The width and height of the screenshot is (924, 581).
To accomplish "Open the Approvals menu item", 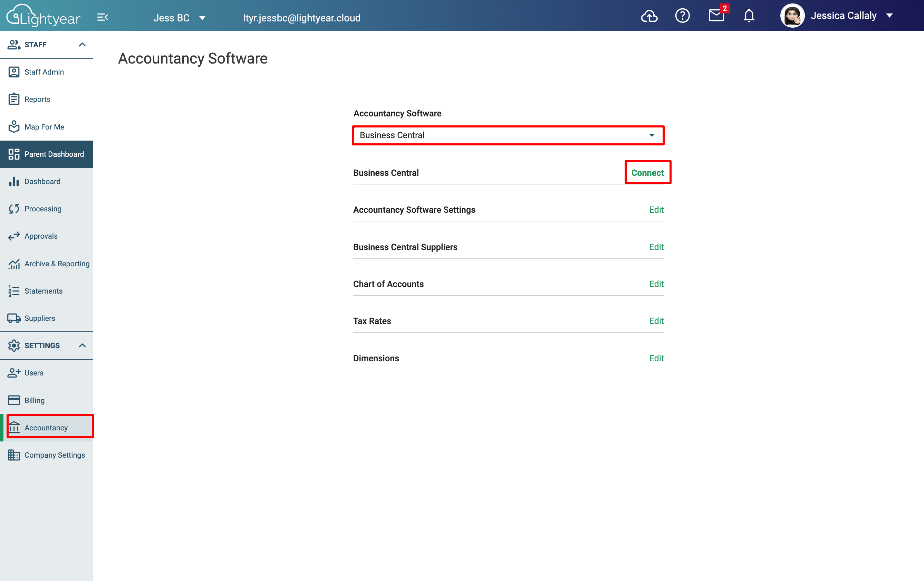I will point(46,236).
